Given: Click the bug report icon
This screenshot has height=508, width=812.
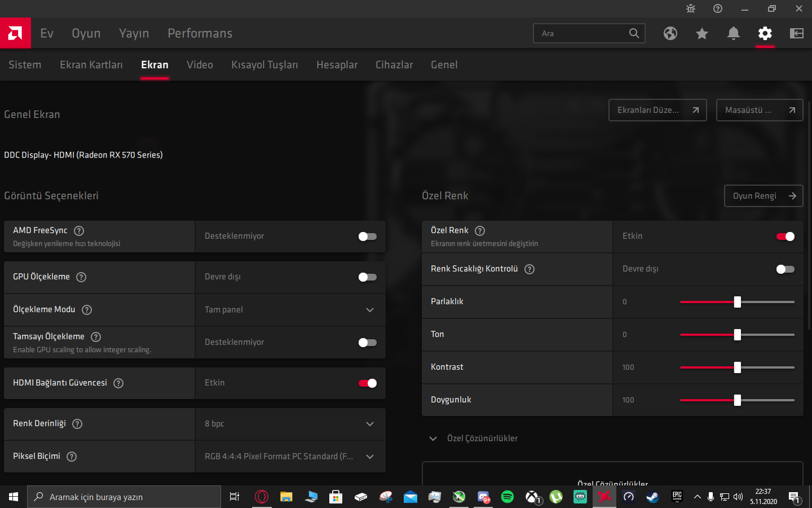Looking at the screenshot, I should (x=691, y=8).
